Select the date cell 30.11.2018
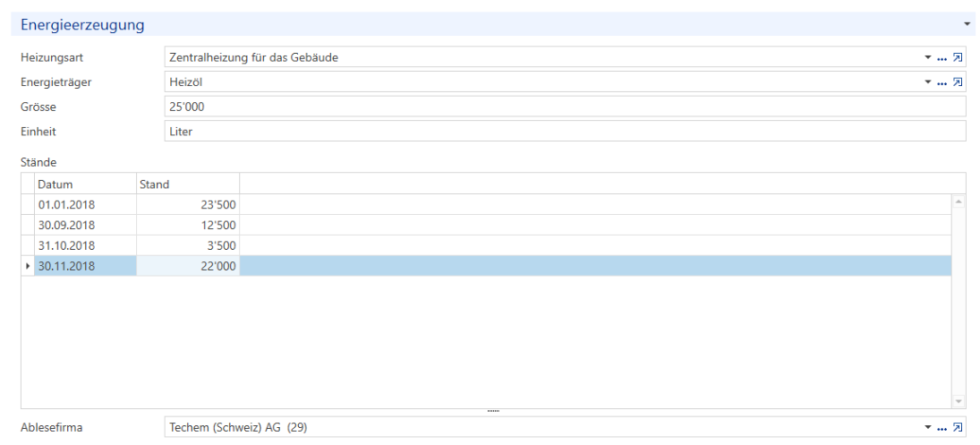The height and width of the screenshot is (445, 980). coord(86,266)
